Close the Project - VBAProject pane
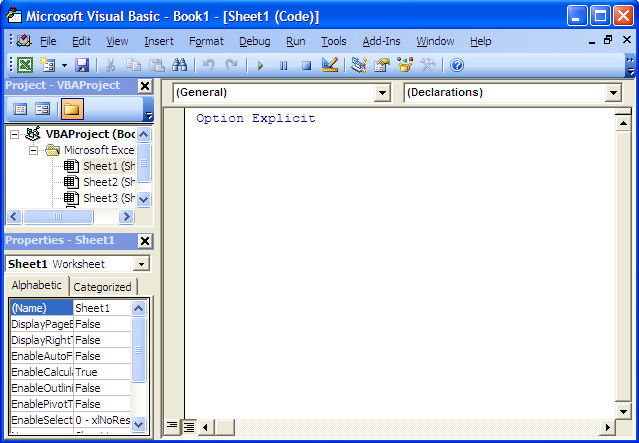 coord(145,86)
